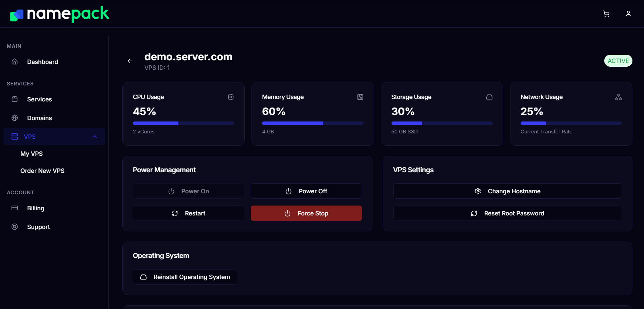Open the Domains section
This screenshot has width=644, height=309.
coord(39,118)
